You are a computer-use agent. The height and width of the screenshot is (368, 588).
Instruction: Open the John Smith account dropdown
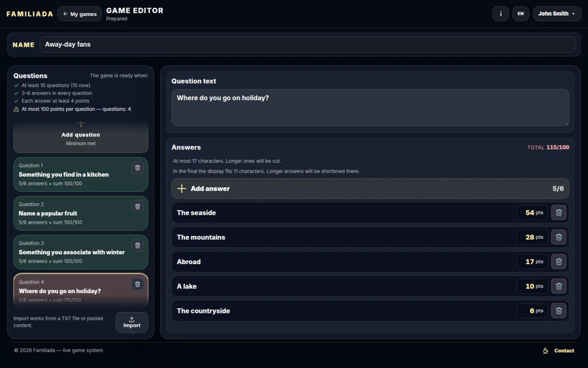click(x=557, y=14)
